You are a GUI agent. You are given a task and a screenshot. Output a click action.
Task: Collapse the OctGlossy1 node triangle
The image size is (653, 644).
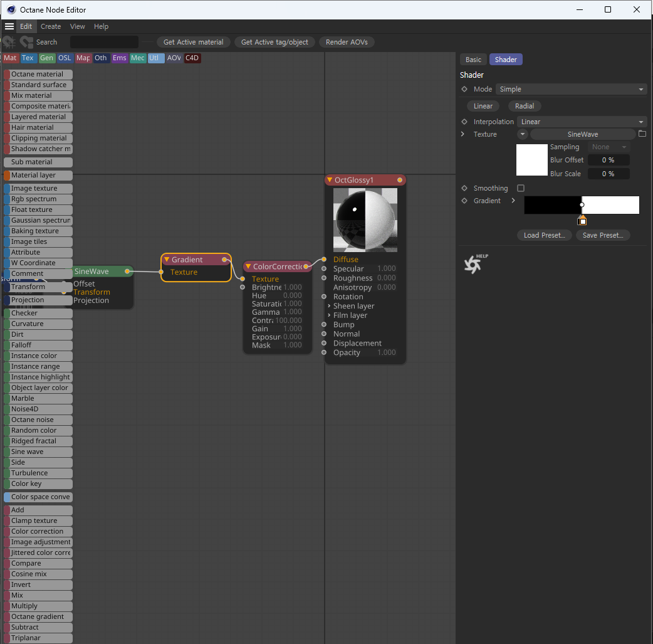tap(330, 180)
